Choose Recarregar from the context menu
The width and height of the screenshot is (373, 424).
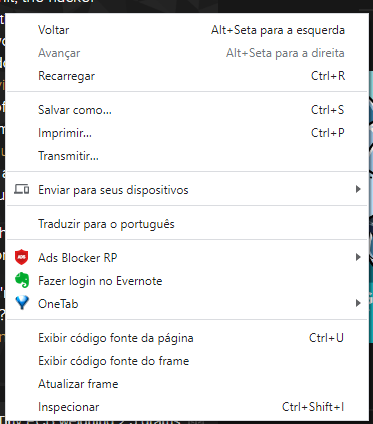pos(187,76)
